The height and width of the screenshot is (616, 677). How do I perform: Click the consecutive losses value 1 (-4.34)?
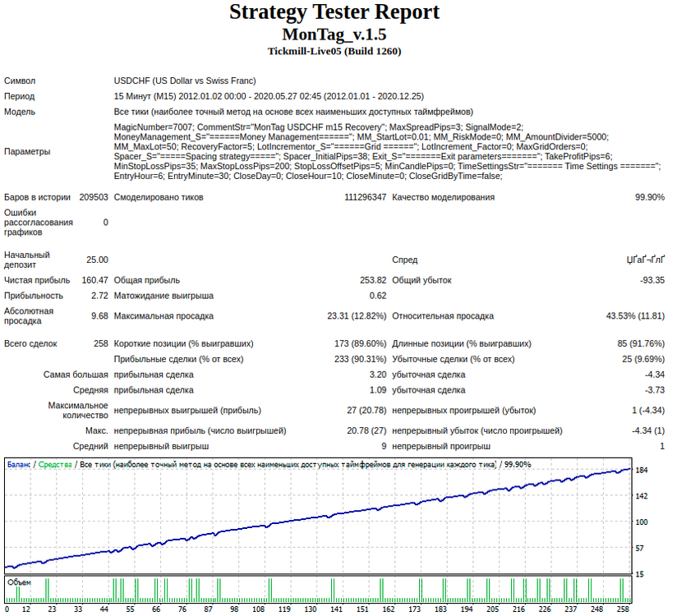point(648,411)
